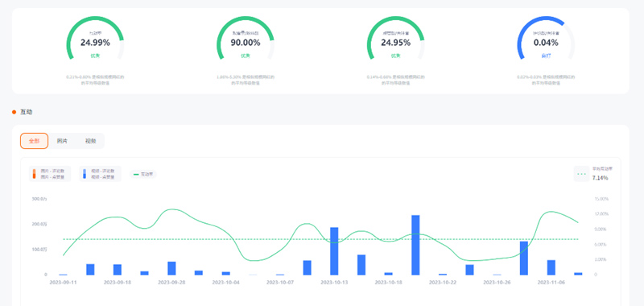Click the 2023-09-11 date axis label

click(x=63, y=283)
